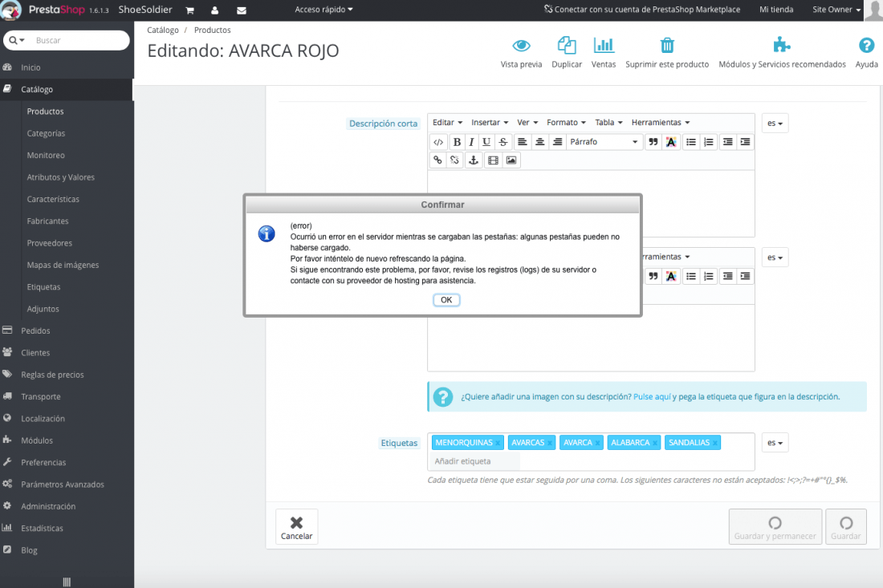Open text color tool in lower description editor
Screen dimensions: 883x588
click(671, 276)
